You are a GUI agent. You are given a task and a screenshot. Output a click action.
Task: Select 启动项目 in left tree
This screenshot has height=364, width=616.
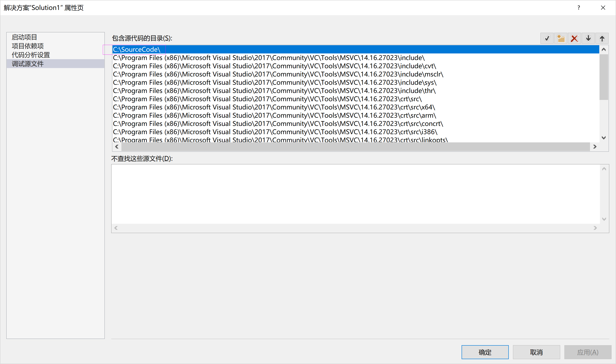tap(24, 37)
